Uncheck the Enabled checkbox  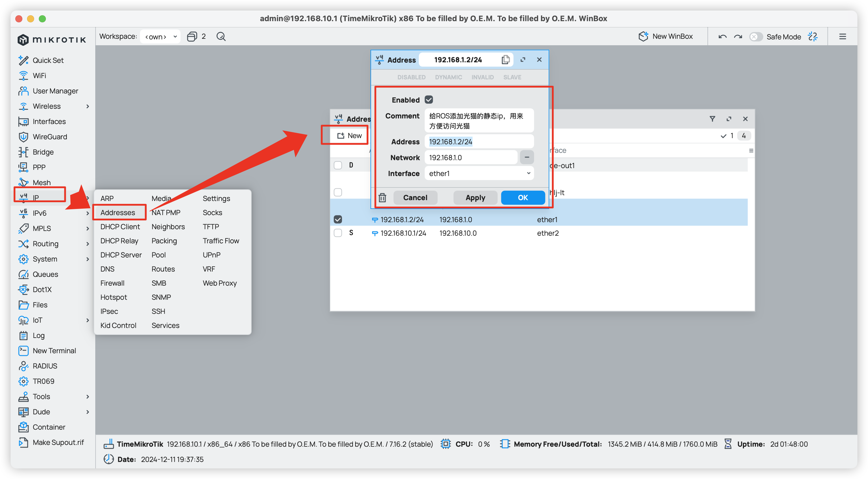click(x=429, y=100)
